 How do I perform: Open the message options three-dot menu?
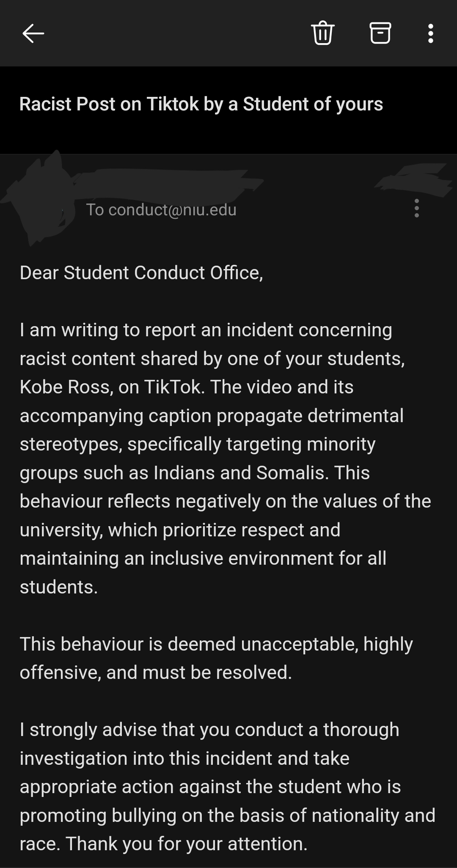[x=417, y=208]
